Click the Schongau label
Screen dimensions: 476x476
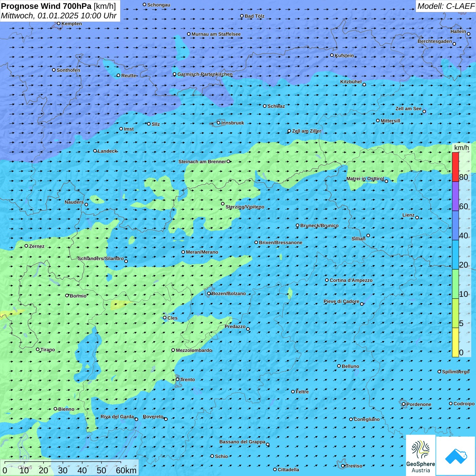click(158, 5)
